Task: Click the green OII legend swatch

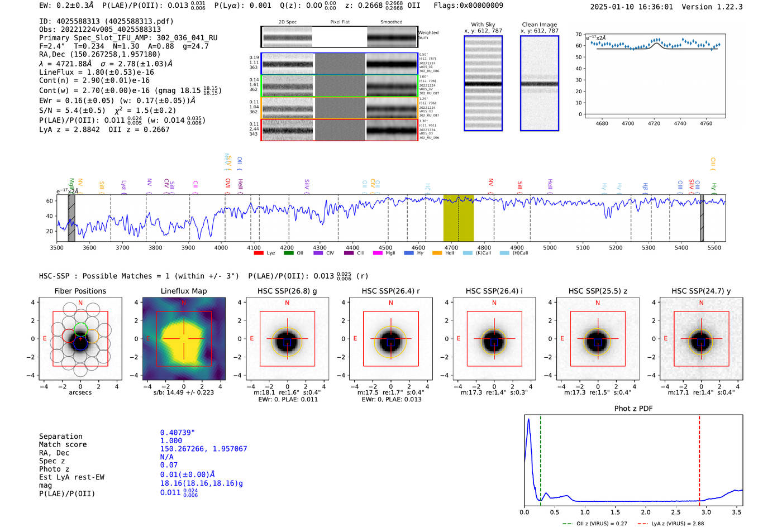Action: 288,253
